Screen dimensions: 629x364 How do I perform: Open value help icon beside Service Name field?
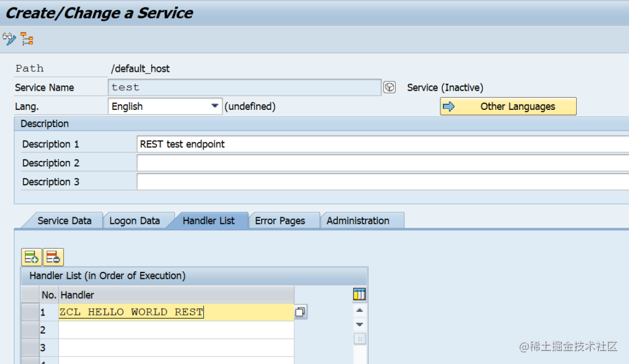coord(389,87)
